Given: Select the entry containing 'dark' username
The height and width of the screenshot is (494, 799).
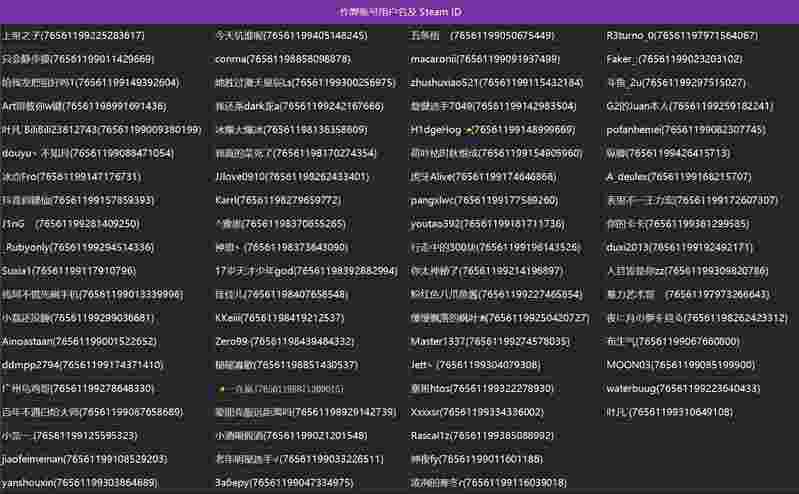Looking at the screenshot, I should (x=299, y=107).
